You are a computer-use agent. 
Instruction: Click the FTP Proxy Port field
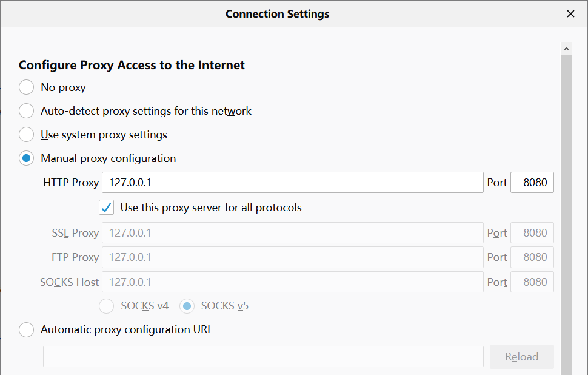tap(532, 257)
